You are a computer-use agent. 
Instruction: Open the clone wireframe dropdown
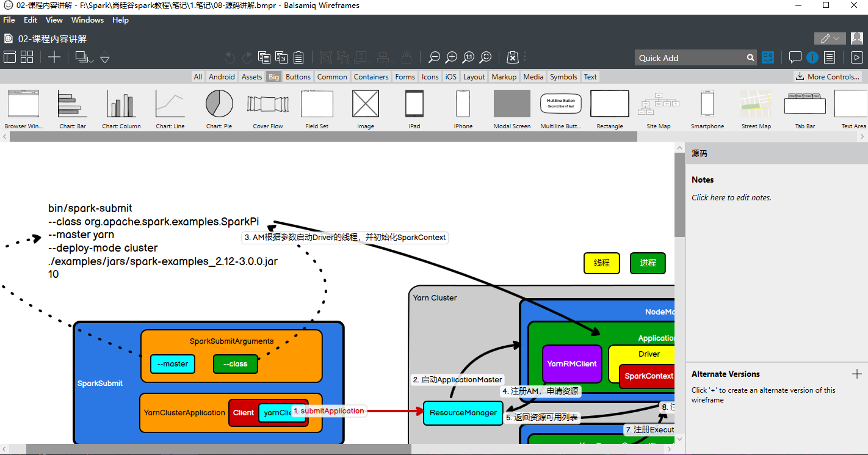84,57
